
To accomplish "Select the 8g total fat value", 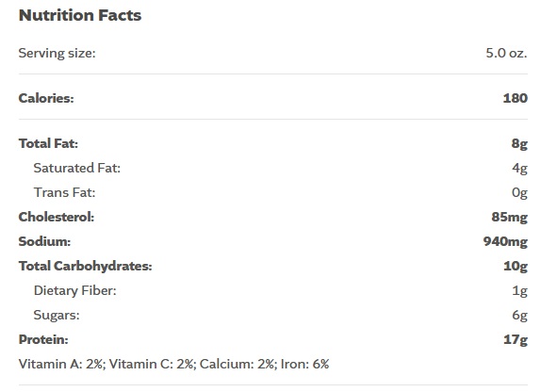I will point(519,144).
